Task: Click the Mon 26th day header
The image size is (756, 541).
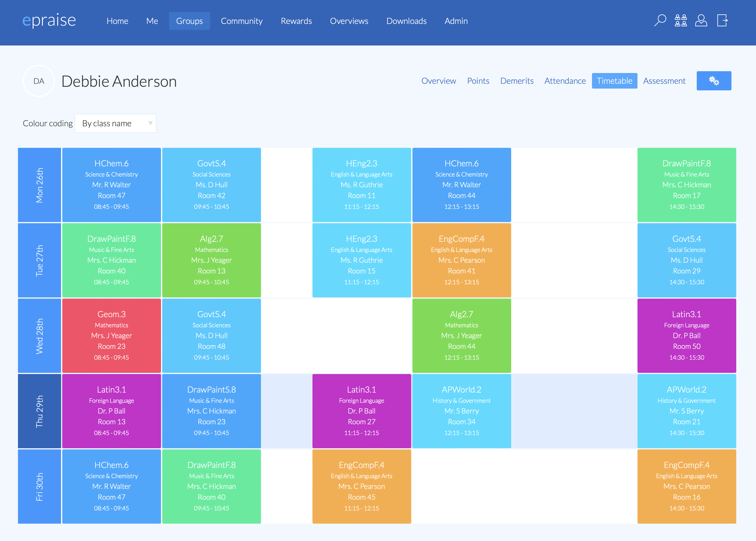Action: pyautogui.click(x=39, y=185)
